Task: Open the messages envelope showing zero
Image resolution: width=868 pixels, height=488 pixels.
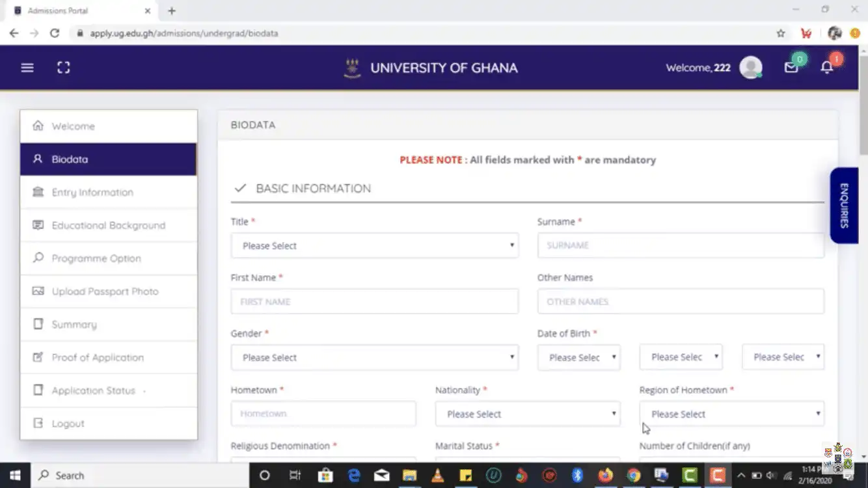Action: 791,67
